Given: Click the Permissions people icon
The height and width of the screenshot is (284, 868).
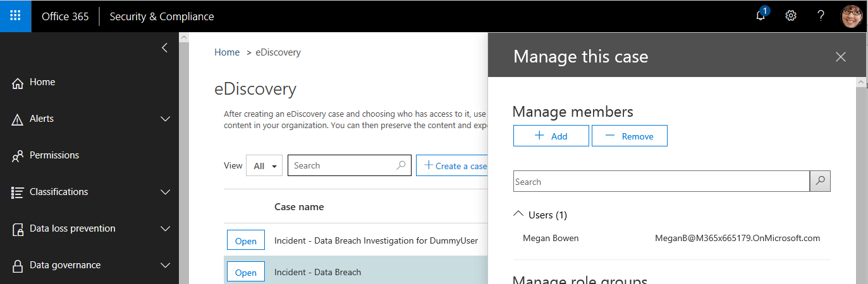Looking at the screenshot, I should 18,156.
